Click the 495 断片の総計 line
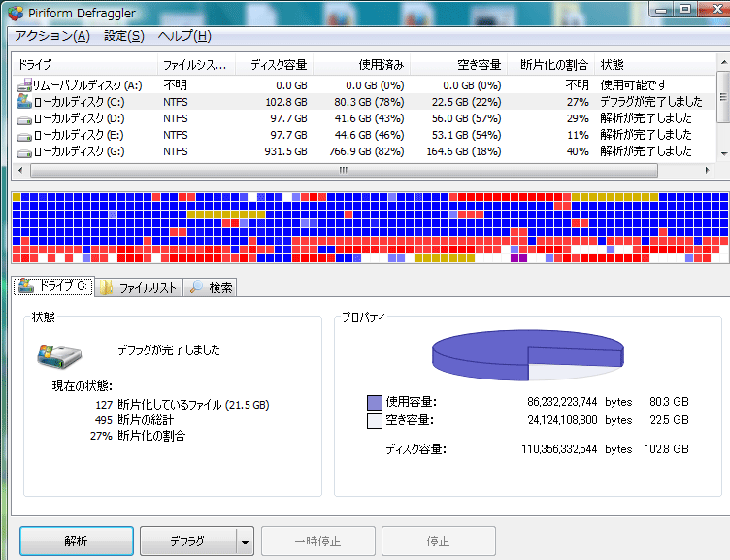 tap(134, 420)
